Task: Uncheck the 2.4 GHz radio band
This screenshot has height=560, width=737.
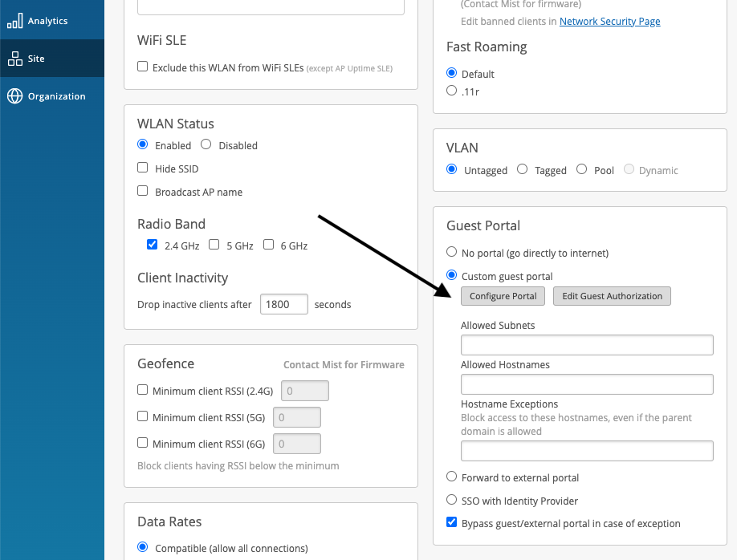Action: pos(153,246)
